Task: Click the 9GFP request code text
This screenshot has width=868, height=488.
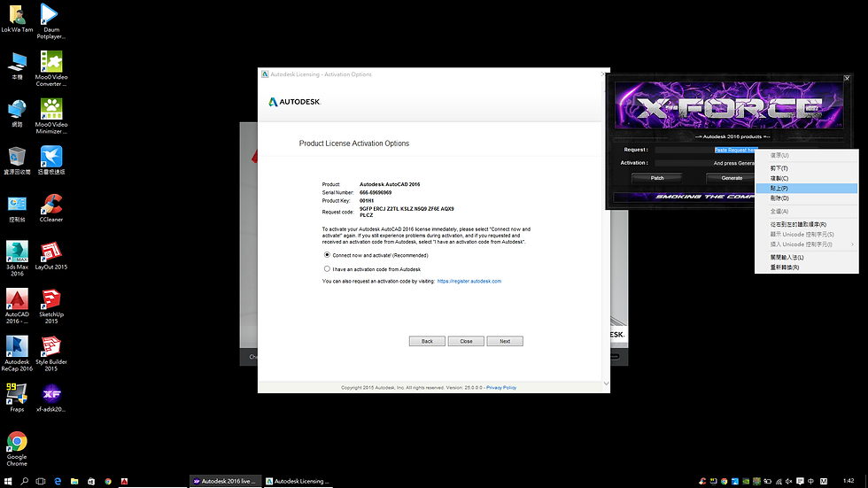Action: coord(407,212)
